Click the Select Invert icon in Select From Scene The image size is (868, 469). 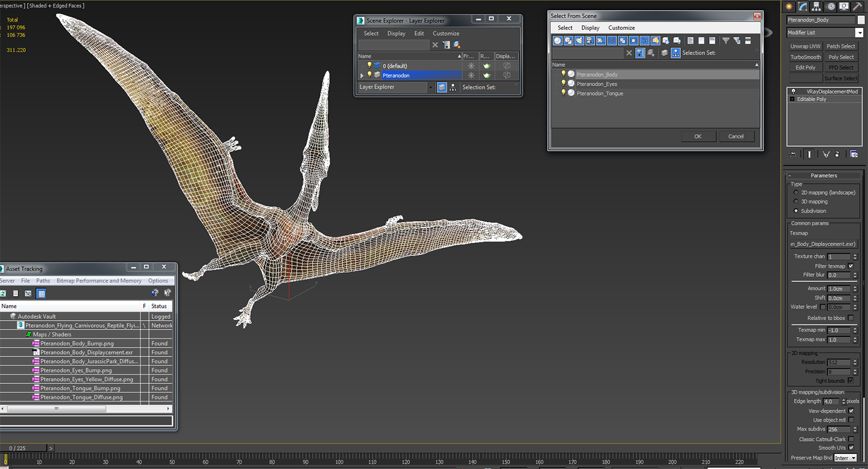tap(712, 40)
